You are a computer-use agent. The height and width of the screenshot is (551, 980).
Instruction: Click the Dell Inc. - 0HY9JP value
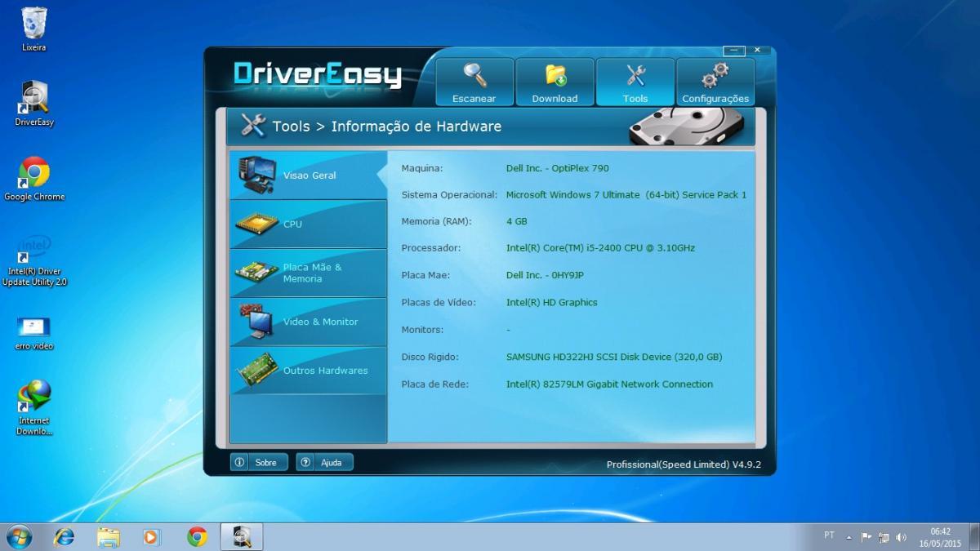[x=545, y=275]
